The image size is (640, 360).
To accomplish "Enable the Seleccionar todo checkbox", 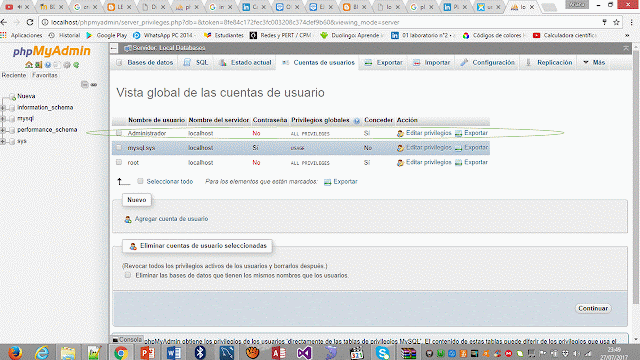I will tap(140, 181).
